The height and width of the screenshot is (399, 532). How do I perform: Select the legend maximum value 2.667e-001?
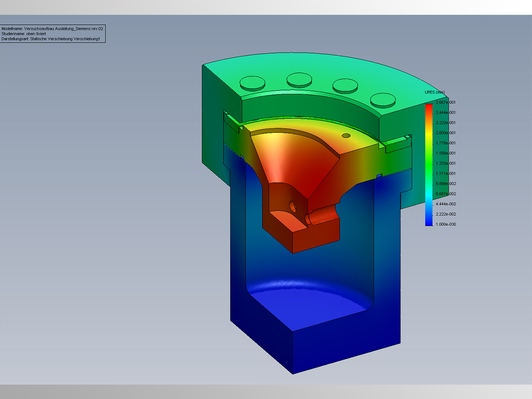446,102
